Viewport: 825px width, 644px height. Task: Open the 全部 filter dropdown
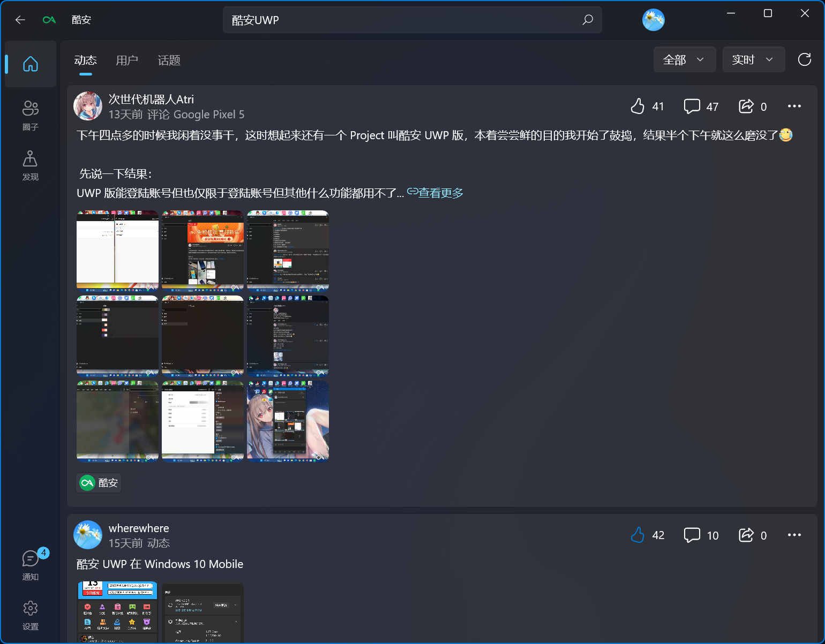[x=685, y=59]
